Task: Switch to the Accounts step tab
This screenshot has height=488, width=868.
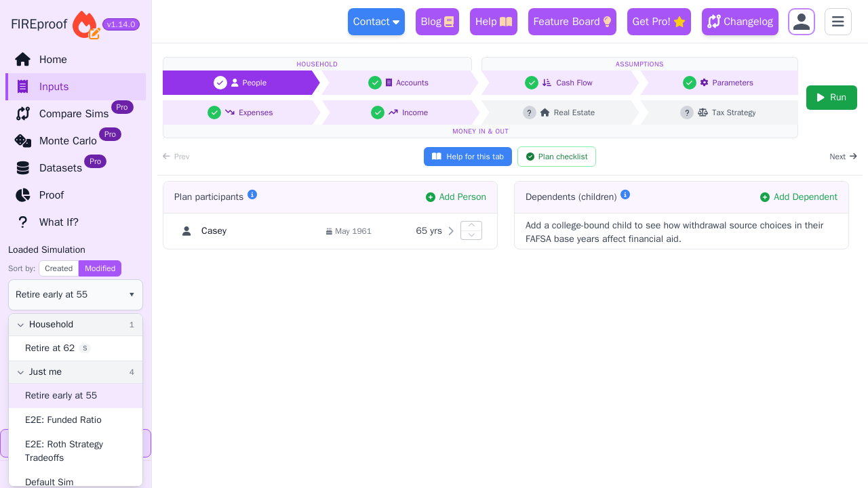Action: pos(400,83)
